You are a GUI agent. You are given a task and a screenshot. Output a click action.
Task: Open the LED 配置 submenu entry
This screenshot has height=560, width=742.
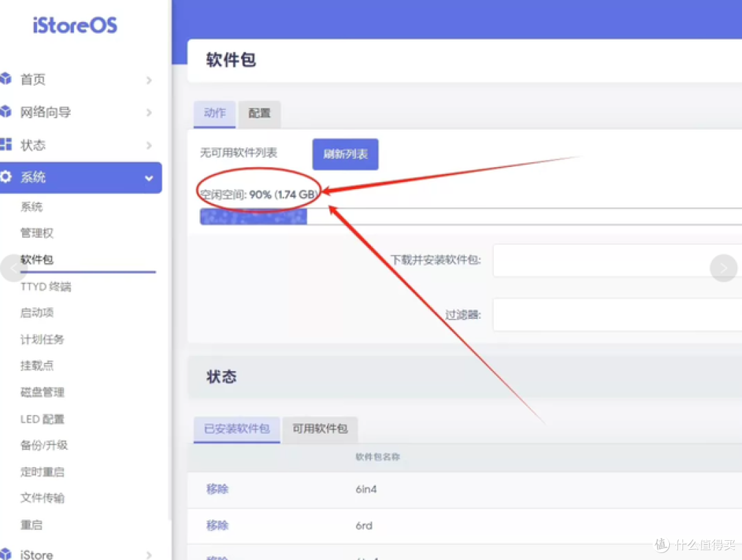[x=42, y=419]
